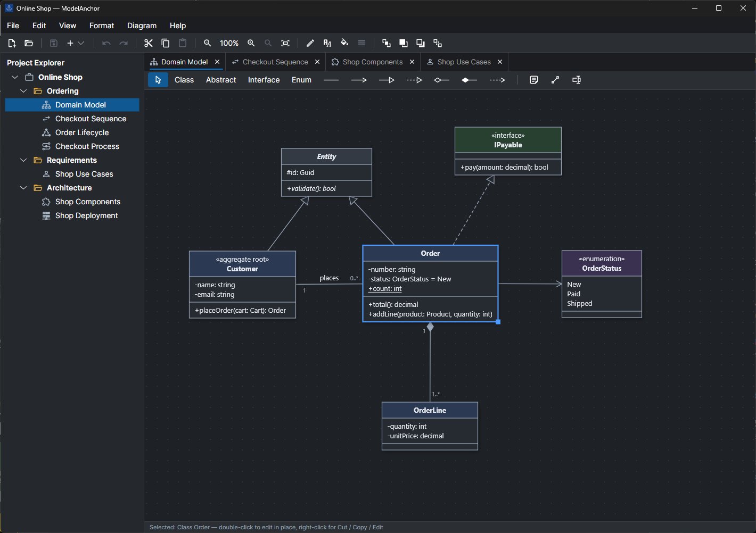Select the directed association arrow tool
This screenshot has width=756, height=533.
(359, 80)
